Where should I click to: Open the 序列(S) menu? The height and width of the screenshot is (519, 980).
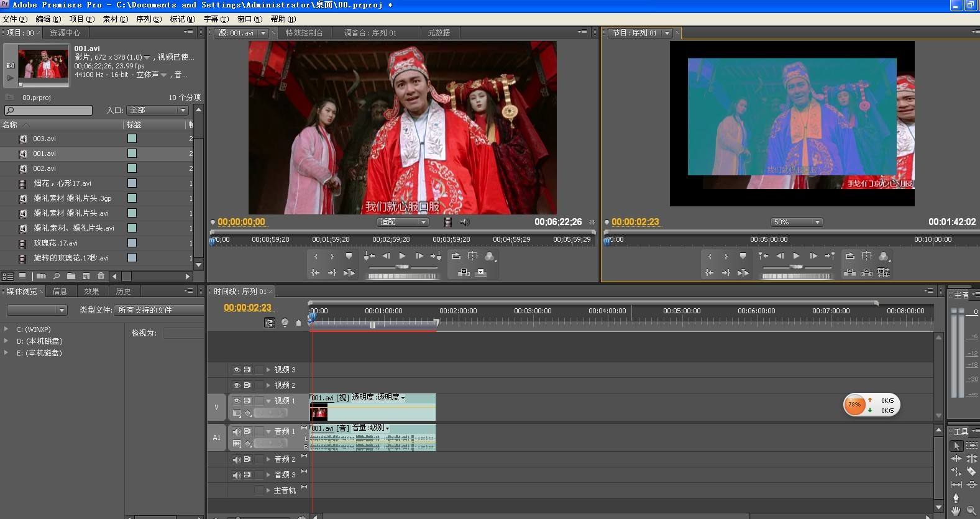[149, 19]
